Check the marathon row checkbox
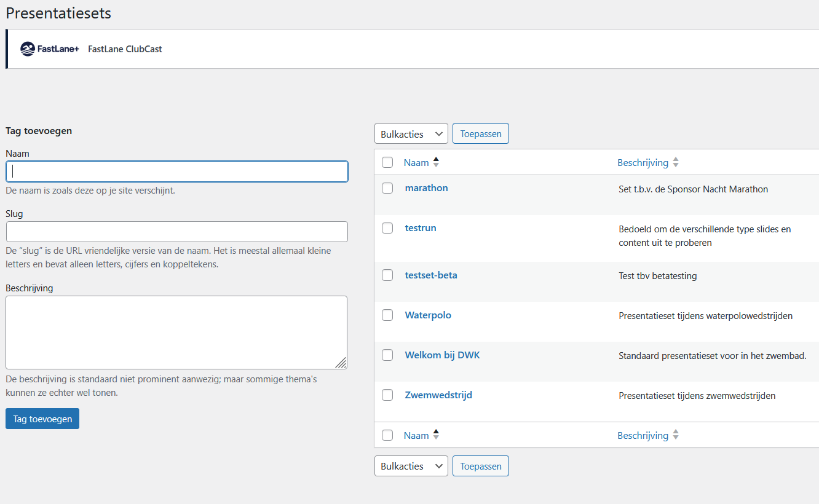 tap(387, 188)
